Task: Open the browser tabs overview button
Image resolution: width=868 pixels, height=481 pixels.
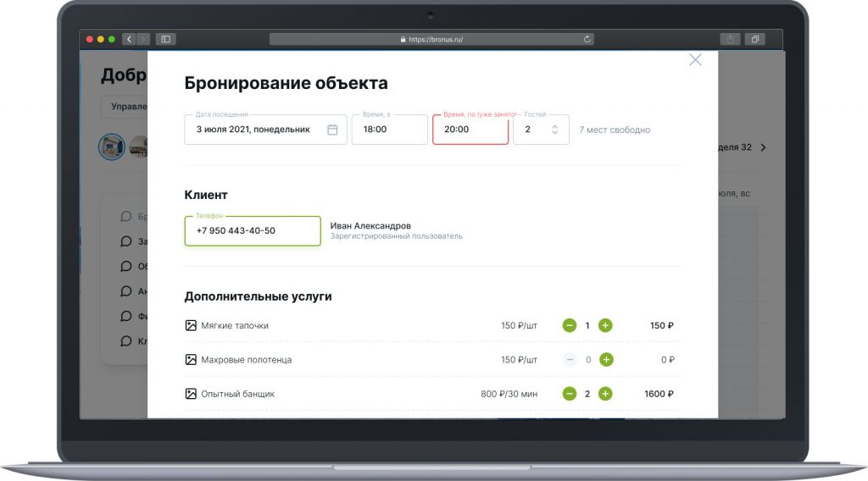Action: 755,39
